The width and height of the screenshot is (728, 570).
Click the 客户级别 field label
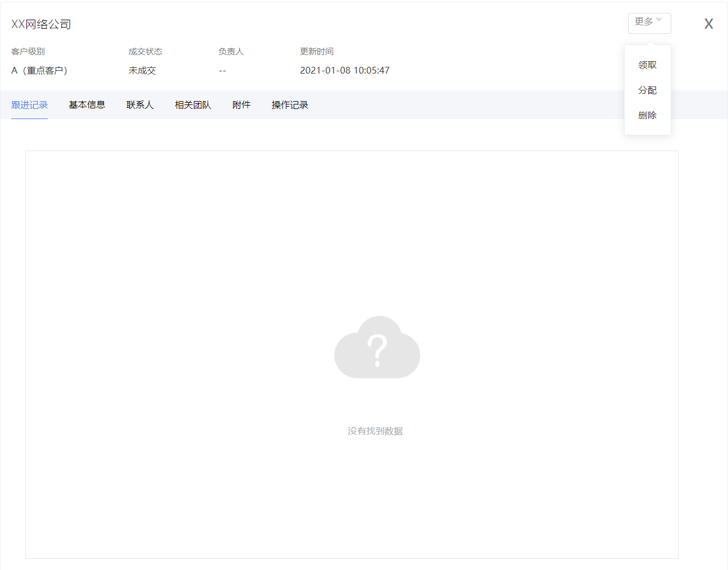[x=28, y=52]
